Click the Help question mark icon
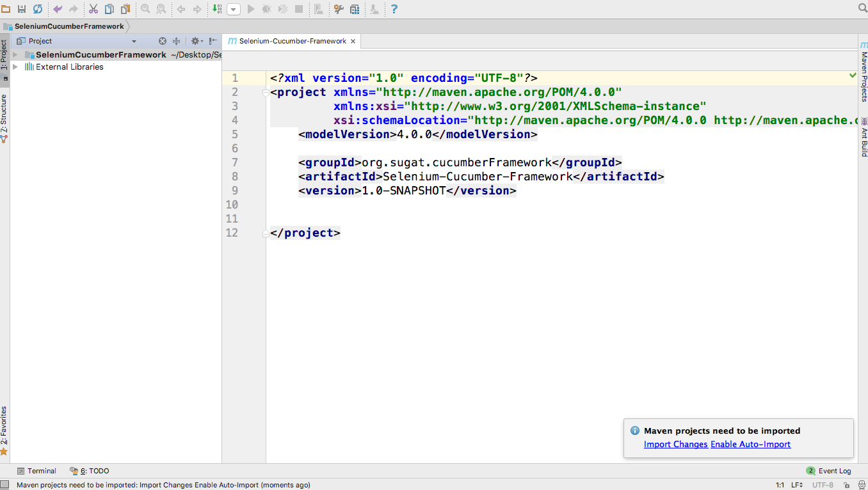 point(394,9)
